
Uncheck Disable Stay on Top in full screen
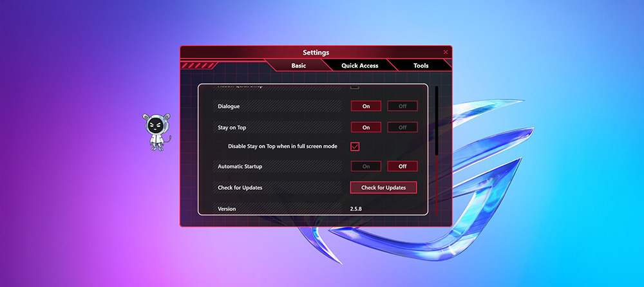tap(355, 146)
